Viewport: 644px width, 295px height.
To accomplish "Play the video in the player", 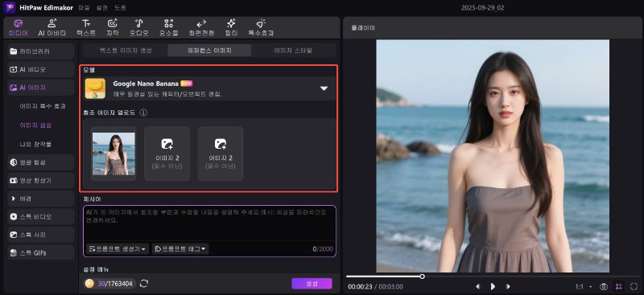I will pos(493,286).
